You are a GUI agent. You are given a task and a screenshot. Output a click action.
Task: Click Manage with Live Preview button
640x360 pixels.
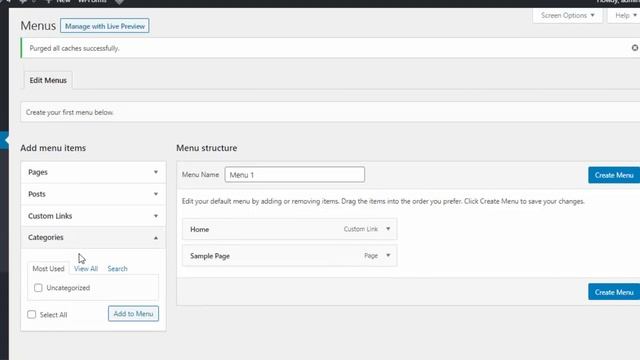[x=105, y=26]
